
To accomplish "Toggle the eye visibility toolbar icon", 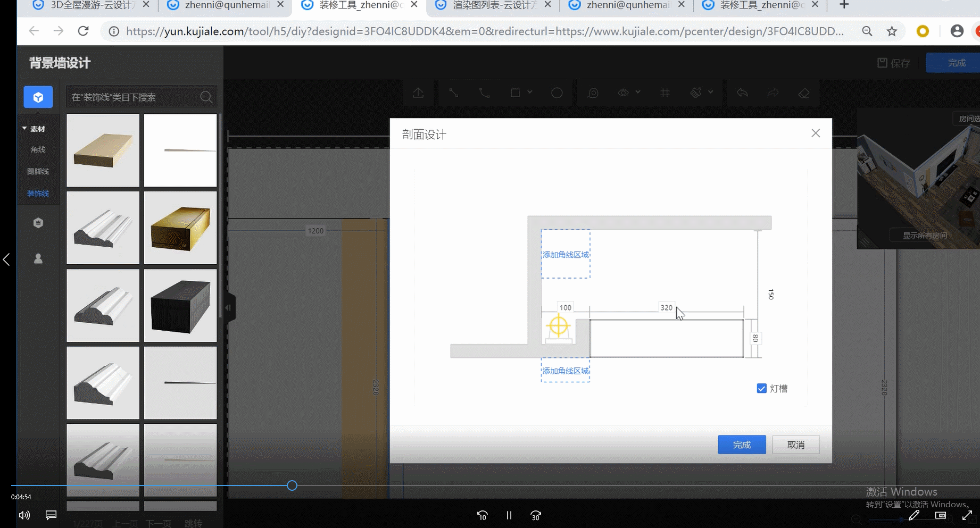I will 624,93.
